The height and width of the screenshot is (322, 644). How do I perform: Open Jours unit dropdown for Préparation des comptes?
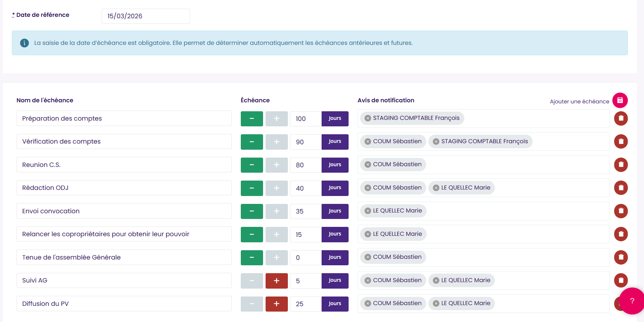point(335,119)
